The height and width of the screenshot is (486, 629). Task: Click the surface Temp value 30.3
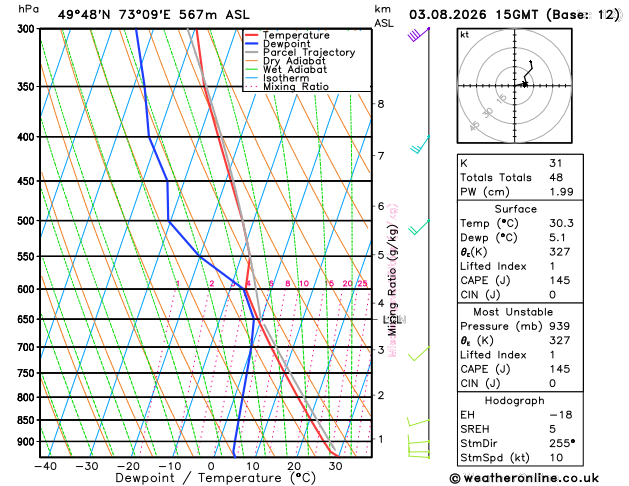[561, 223]
